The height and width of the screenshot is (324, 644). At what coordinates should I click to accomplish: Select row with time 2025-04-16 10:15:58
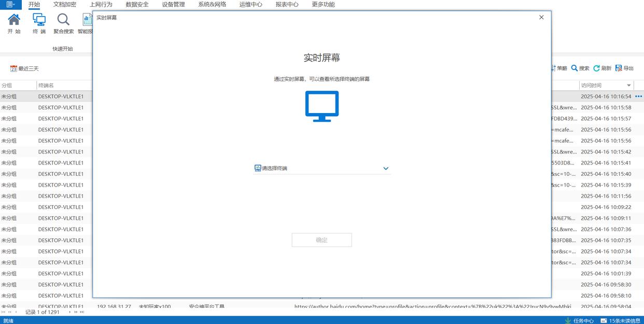pos(606,108)
